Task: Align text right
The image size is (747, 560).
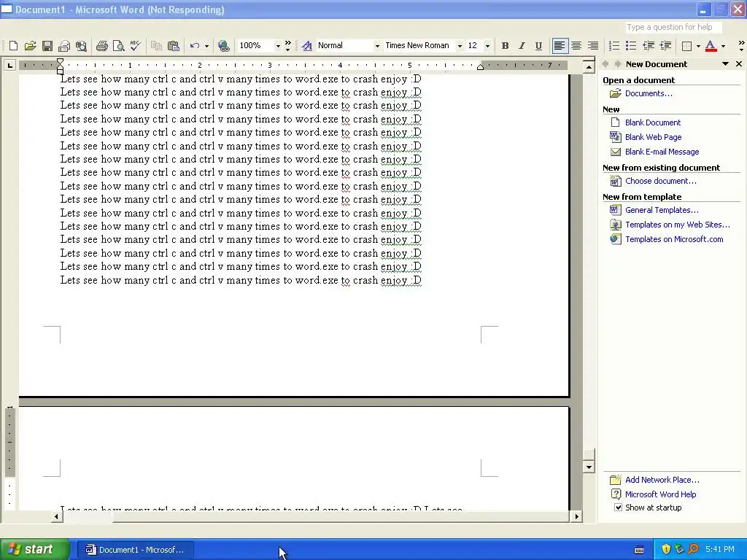Action: tap(593, 46)
